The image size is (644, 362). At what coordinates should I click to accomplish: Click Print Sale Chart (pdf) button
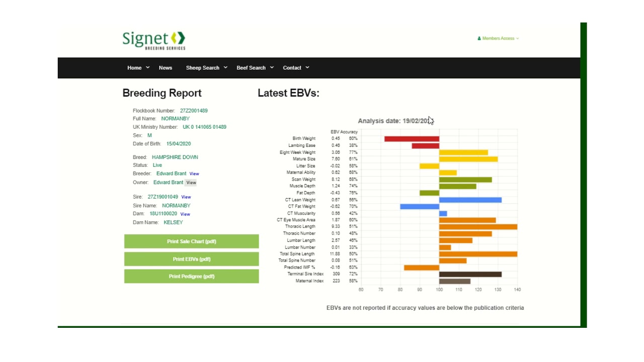(192, 241)
